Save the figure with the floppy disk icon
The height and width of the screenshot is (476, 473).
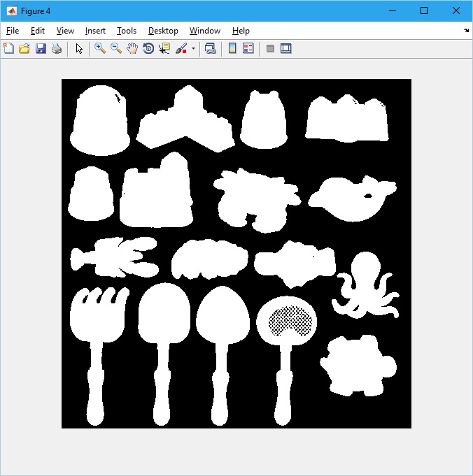point(41,48)
